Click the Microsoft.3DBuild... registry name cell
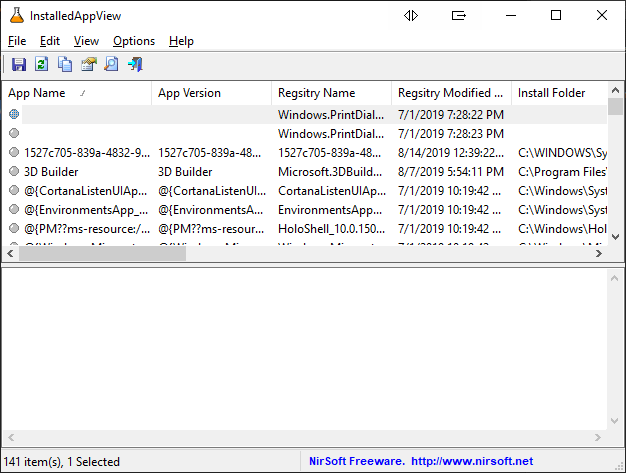 [x=330, y=172]
